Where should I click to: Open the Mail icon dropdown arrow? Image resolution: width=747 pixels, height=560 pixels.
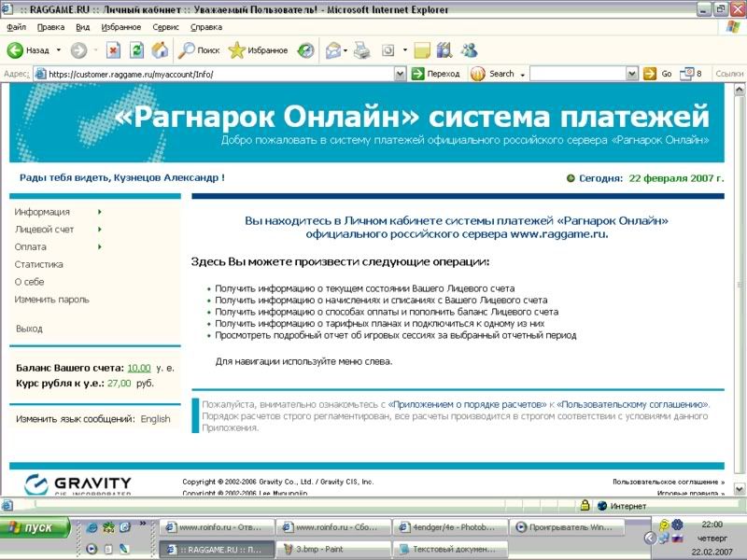tap(345, 50)
